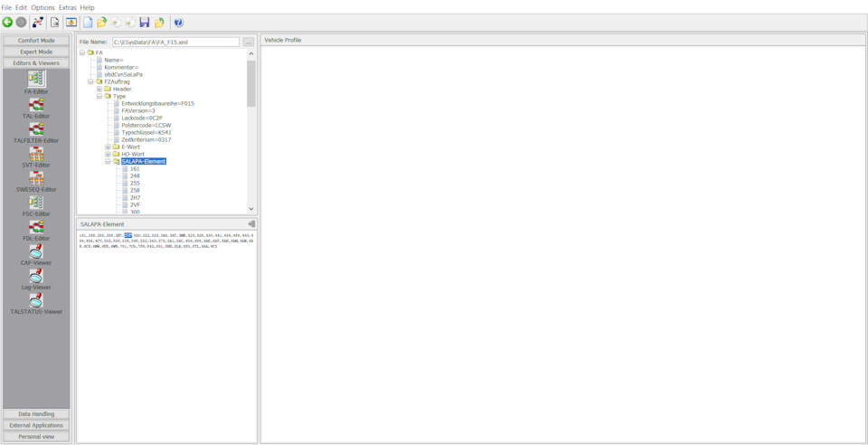Collapse the FA root node
Viewport: 868px width, 445px height.
(x=82, y=52)
